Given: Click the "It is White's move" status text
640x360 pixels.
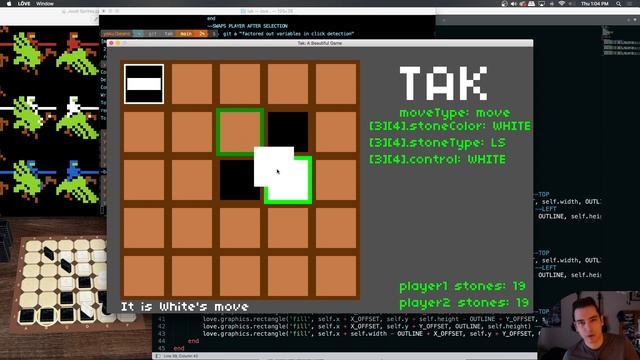Looking at the screenshot, I should click(184, 307).
